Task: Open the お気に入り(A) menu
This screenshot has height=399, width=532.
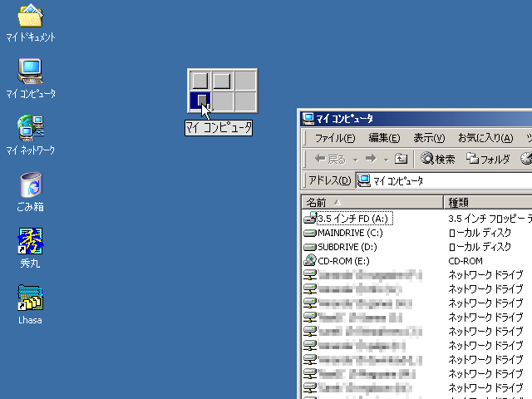Action: (485, 138)
